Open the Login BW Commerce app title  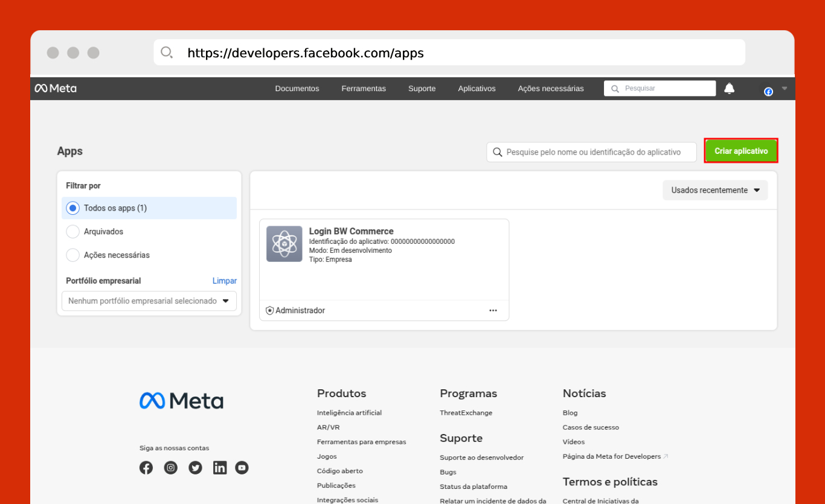[x=351, y=231]
